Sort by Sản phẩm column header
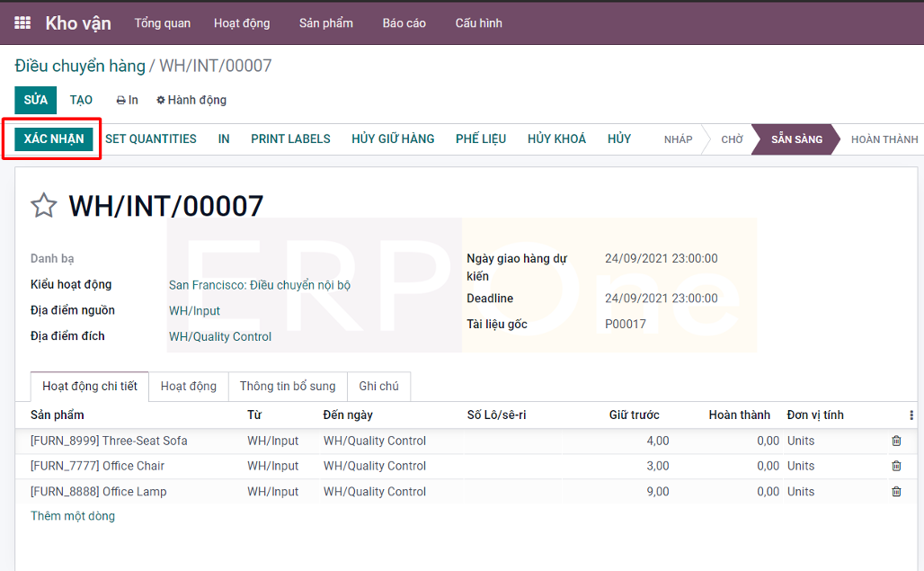924x571 pixels. tap(58, 415)
